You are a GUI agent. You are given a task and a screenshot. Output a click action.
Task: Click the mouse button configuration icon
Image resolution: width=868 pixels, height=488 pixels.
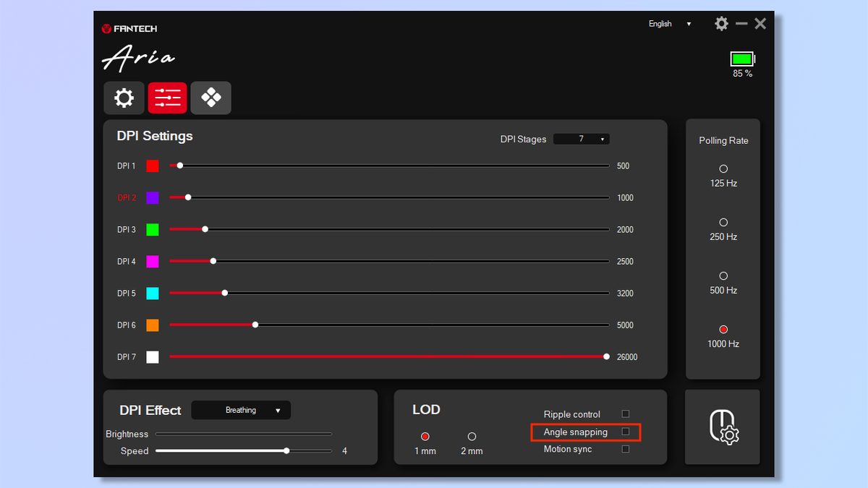pos(723,427)
